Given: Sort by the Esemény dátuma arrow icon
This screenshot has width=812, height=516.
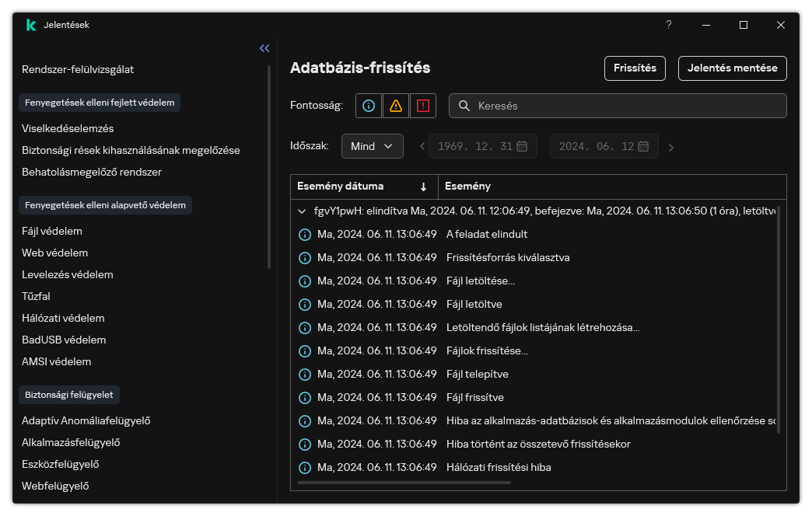Looking at the screenshot, I should pyautogui.click(x=424, y=187).
